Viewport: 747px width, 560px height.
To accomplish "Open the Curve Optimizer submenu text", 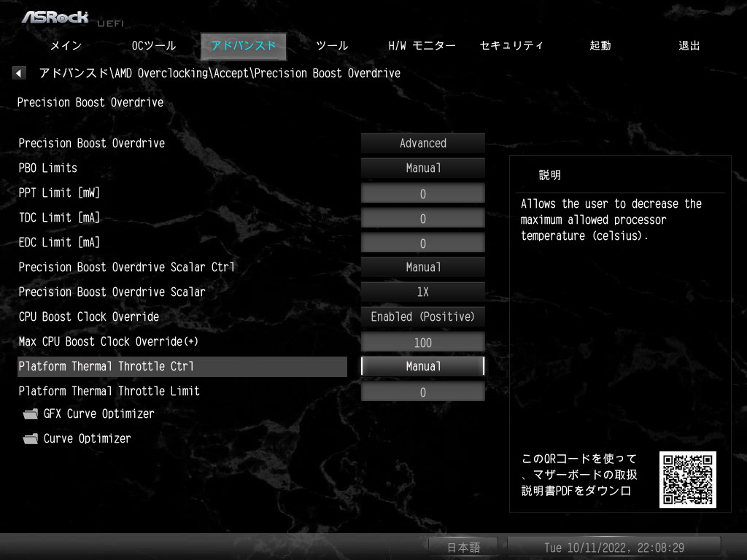I will (88, 438).
